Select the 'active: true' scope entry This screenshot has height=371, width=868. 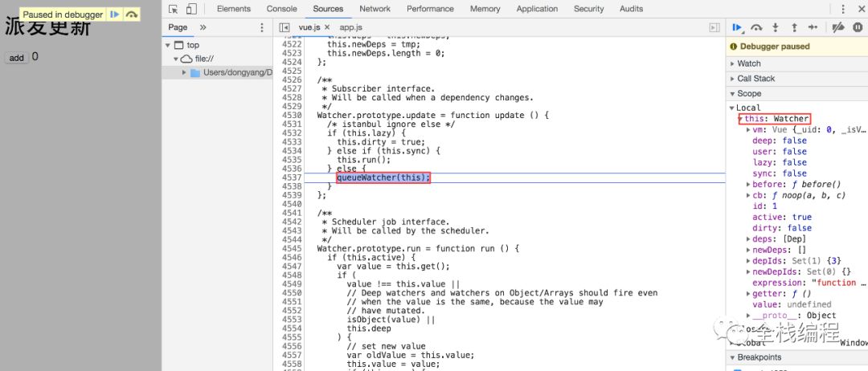782,217
